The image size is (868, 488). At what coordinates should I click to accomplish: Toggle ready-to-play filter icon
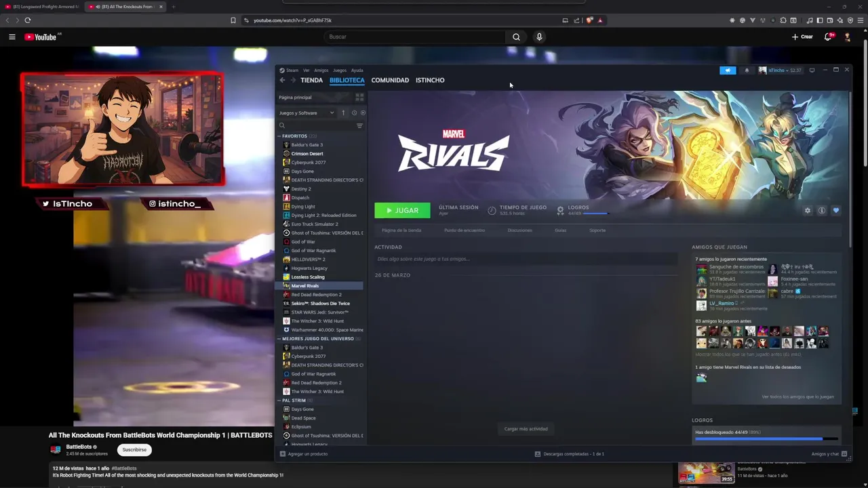(363, 113)
